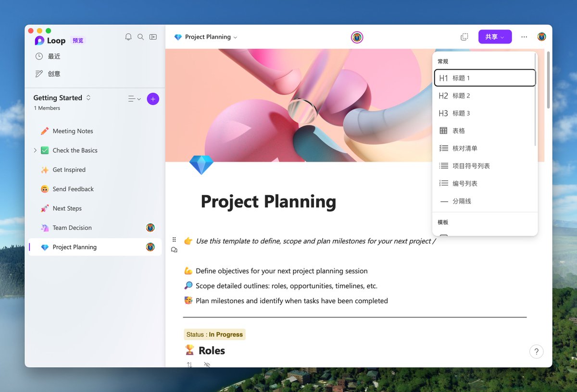Open comments via the speech bubble icon

click(174, 249)
